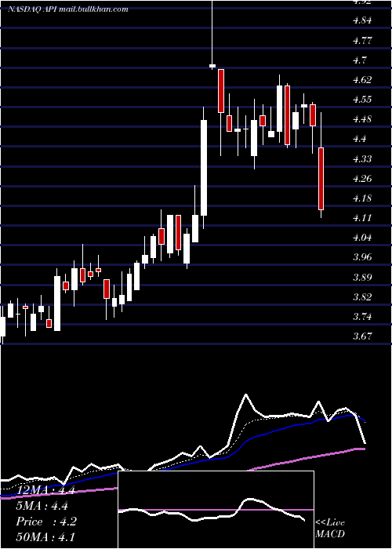Click the 3.82 price axis label
The image size is (392, 549).
(x=362, y=297)
